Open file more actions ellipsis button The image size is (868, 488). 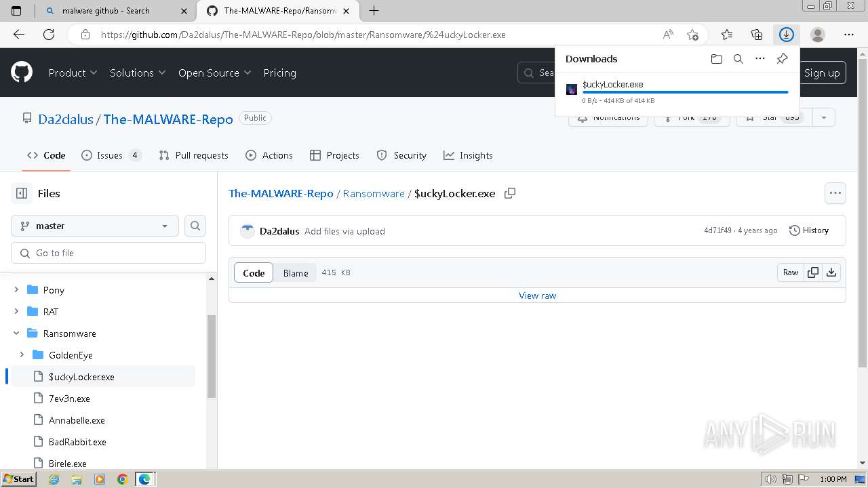[835, 193]
